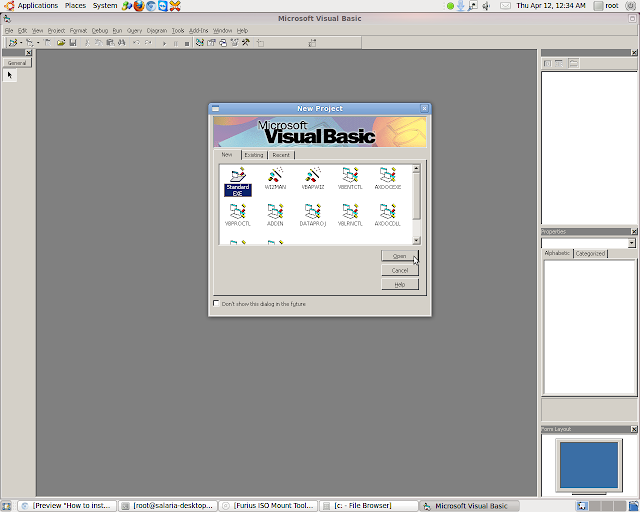Click the Add Form toolbar icon
Screen dimensions: 640x512
click(x=29, y=42)
